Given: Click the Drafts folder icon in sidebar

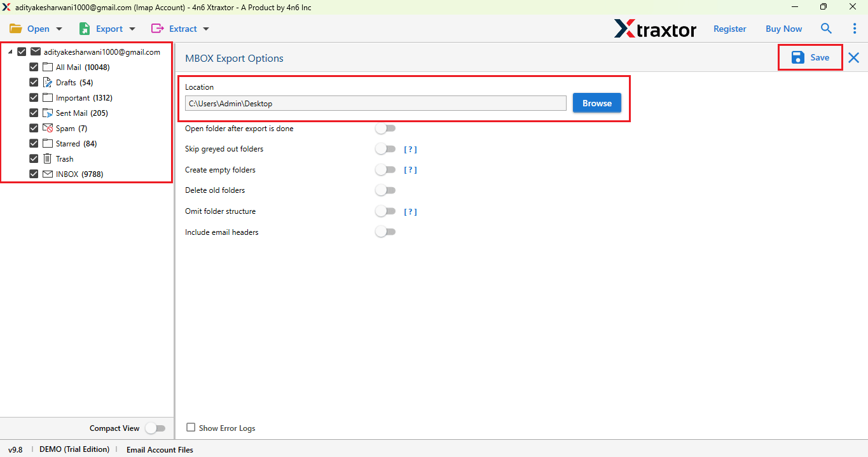Looking at the screenshot, I should pos(48,82).
